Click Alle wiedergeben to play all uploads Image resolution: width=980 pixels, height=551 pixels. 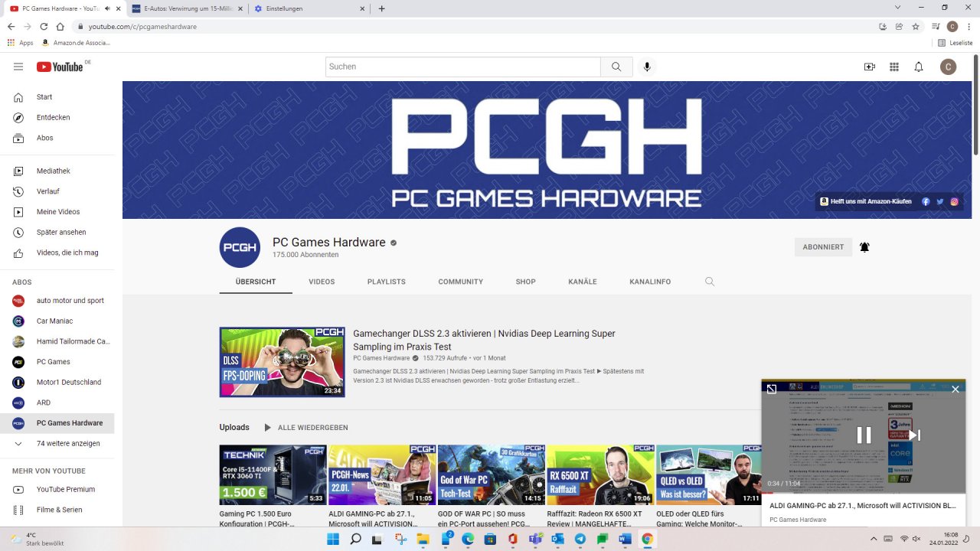pos(305,428)
